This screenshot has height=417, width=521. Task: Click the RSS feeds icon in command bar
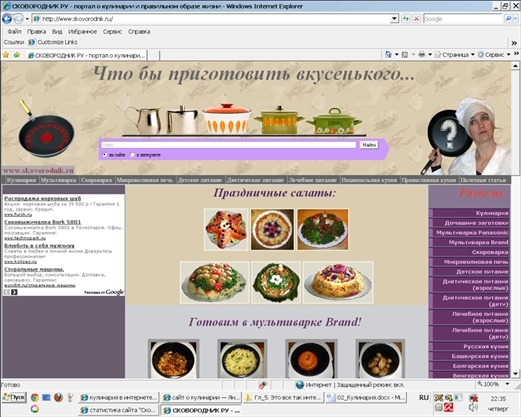tap(405, 55)
